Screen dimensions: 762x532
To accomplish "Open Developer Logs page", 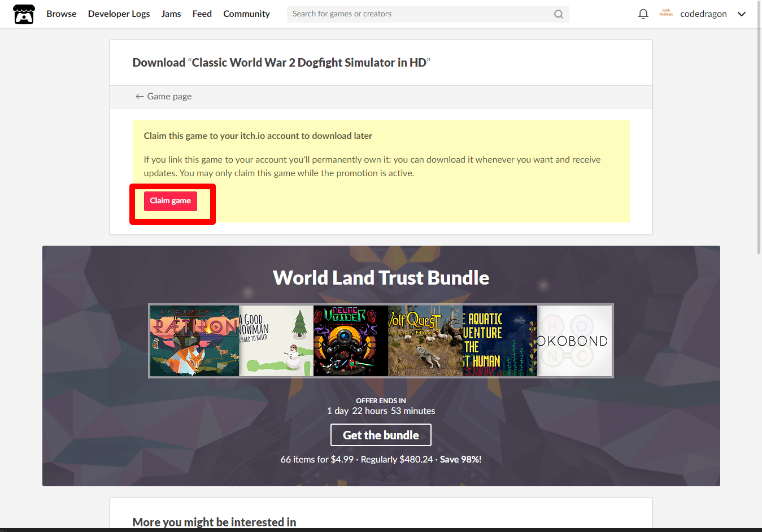I will click(119, 14).
